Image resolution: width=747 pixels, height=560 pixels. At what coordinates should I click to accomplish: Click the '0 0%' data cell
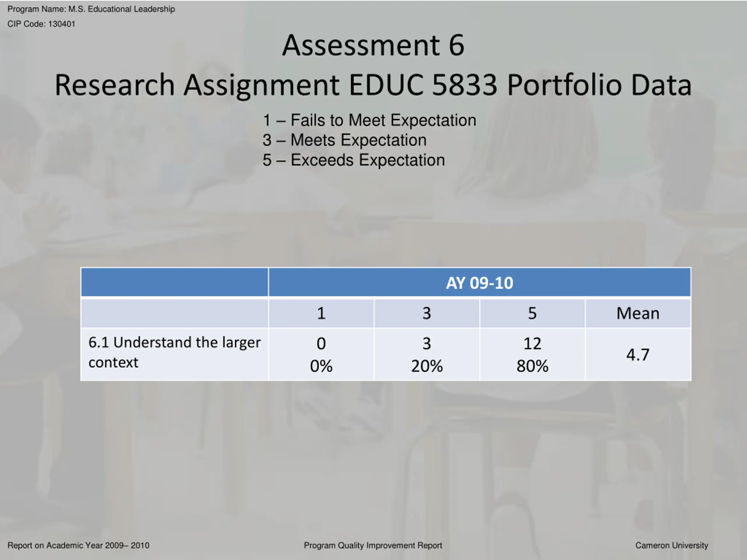(x=321, y=354)
